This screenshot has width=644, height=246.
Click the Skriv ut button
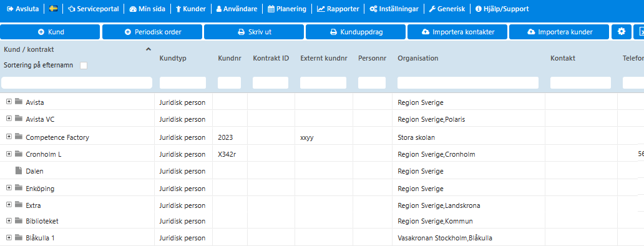coord(254,32)
